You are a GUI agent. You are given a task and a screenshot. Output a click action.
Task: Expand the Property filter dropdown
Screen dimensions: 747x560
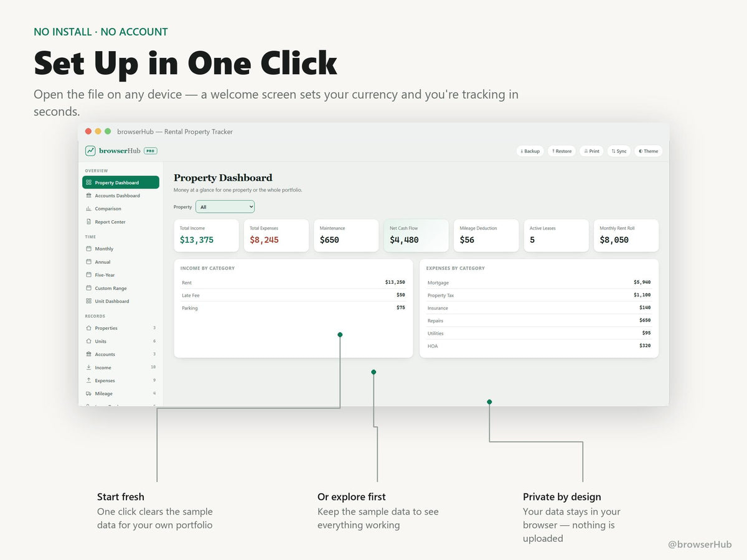225,207
